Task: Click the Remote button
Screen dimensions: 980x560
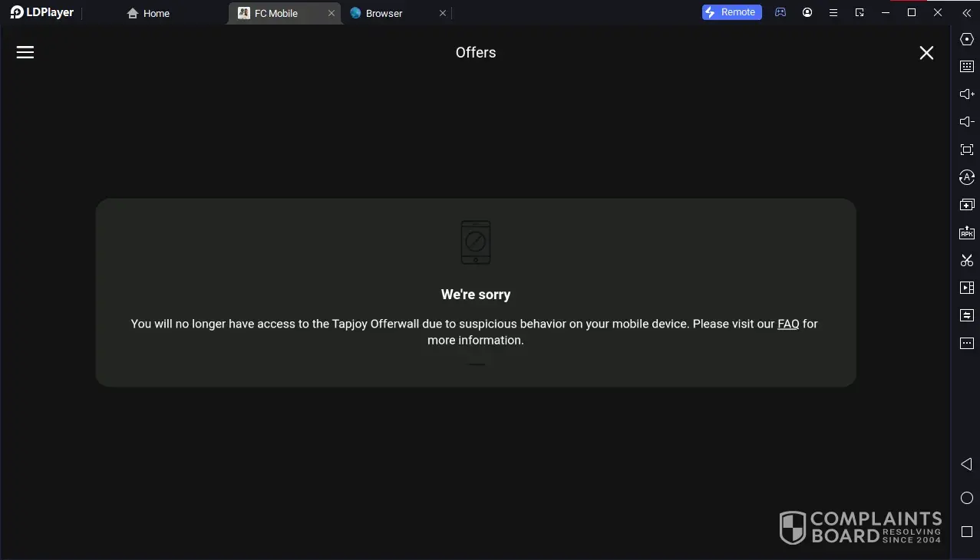Action: (x=731, y=12)
